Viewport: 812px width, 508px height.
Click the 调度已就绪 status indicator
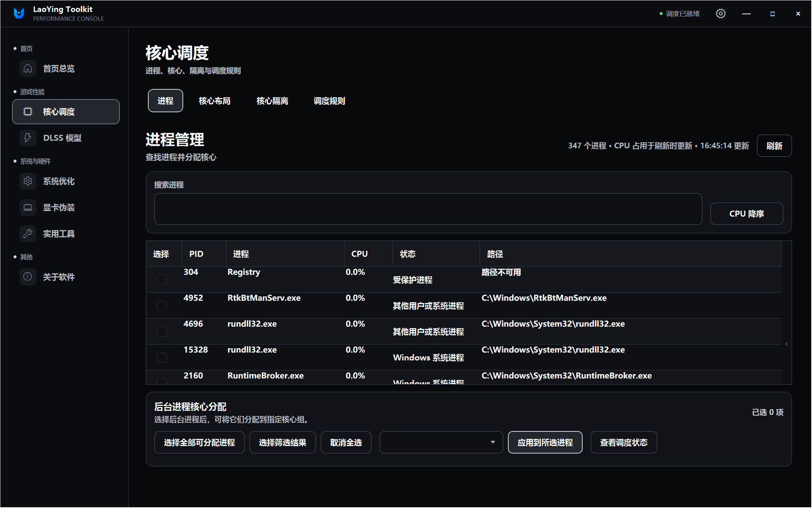pos(679,14)
